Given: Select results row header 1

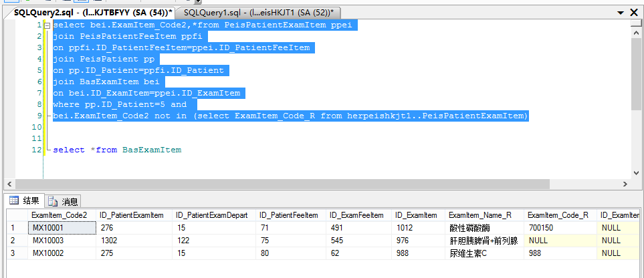Looking at the screenshot, I should [17, 227].
